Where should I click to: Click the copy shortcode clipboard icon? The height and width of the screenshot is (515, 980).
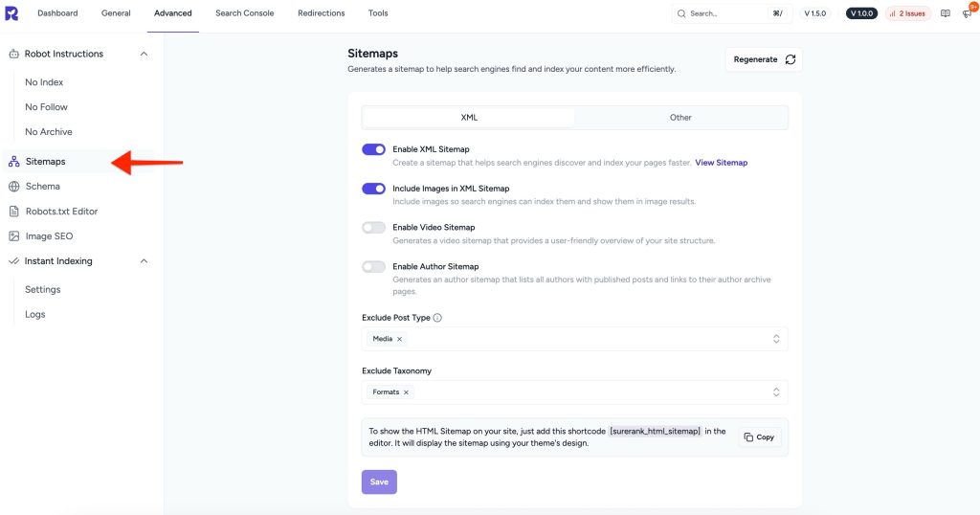point(748,437)
